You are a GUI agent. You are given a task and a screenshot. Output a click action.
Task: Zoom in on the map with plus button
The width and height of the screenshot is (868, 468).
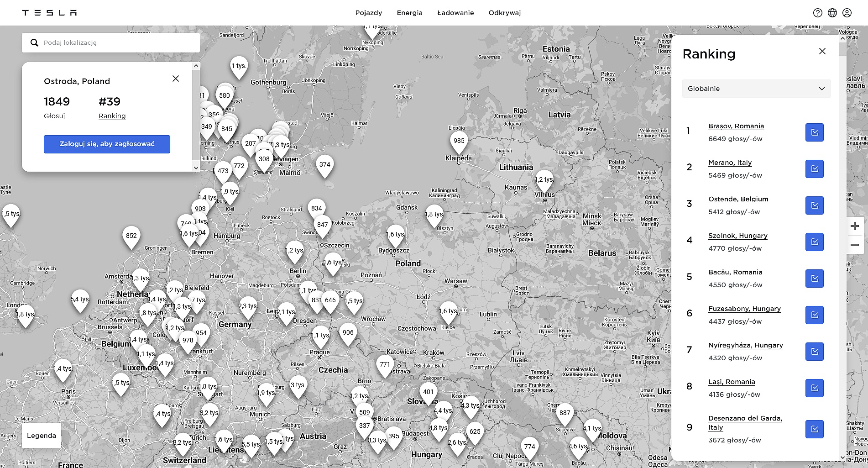tap(855, 226)
